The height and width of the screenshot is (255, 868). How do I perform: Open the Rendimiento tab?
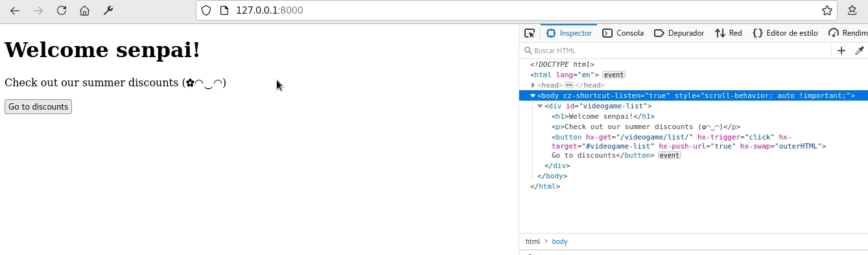[x=848, y=33]
